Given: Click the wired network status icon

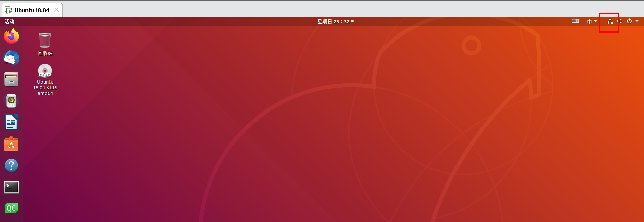Looking at the screenshot, I should click(610, 21).
